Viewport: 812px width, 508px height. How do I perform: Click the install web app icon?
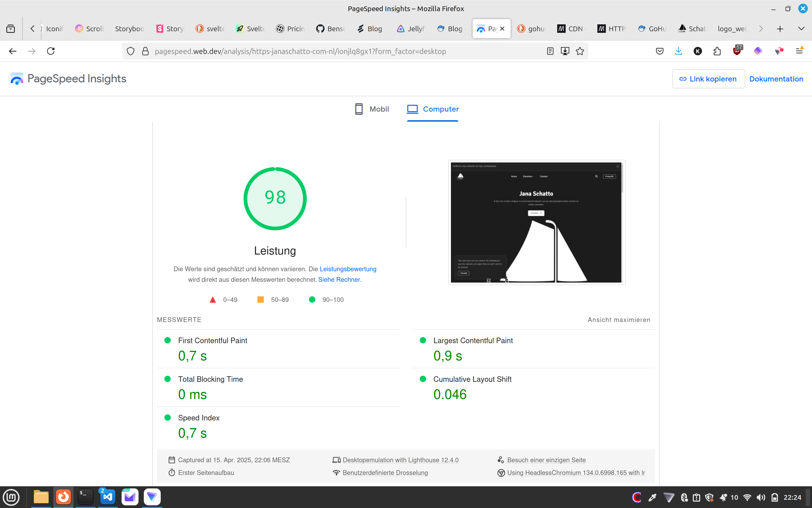[565, 51]
